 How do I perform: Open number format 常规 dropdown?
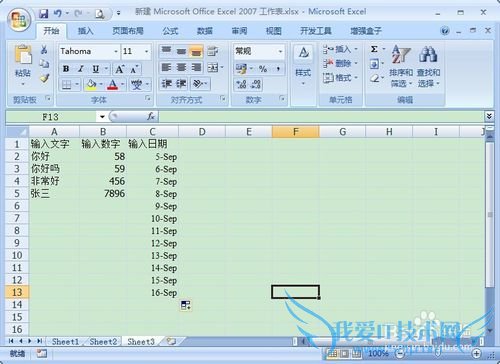coord(280,51)
